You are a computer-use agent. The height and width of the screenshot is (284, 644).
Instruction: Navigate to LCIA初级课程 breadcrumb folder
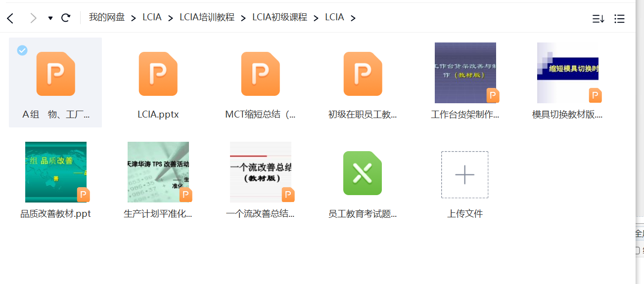(279, 17)
